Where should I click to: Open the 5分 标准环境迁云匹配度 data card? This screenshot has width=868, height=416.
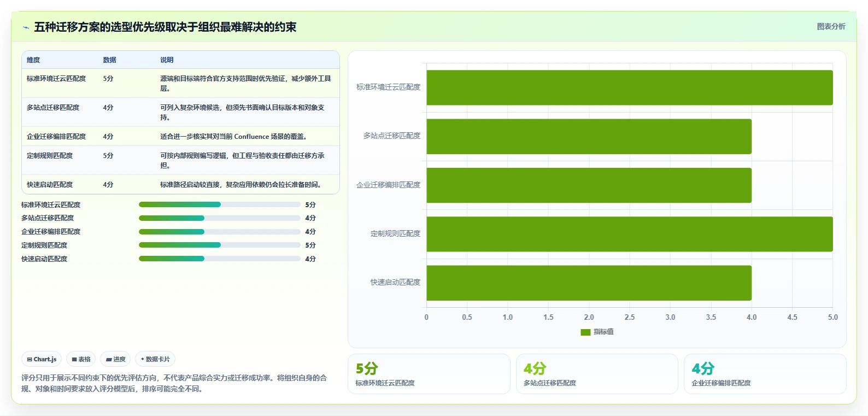pos(429,374)
